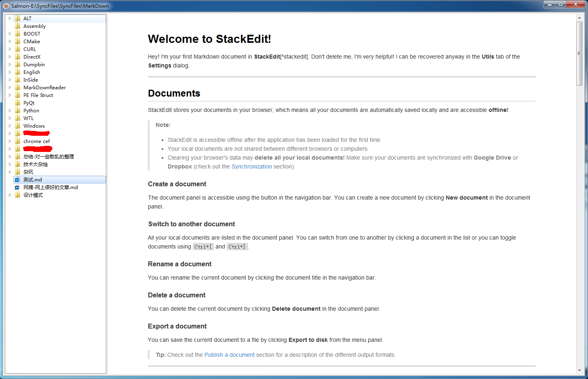Click the CURL folder icon
Viewport: 588px width, 379px height.
point(17,49)
